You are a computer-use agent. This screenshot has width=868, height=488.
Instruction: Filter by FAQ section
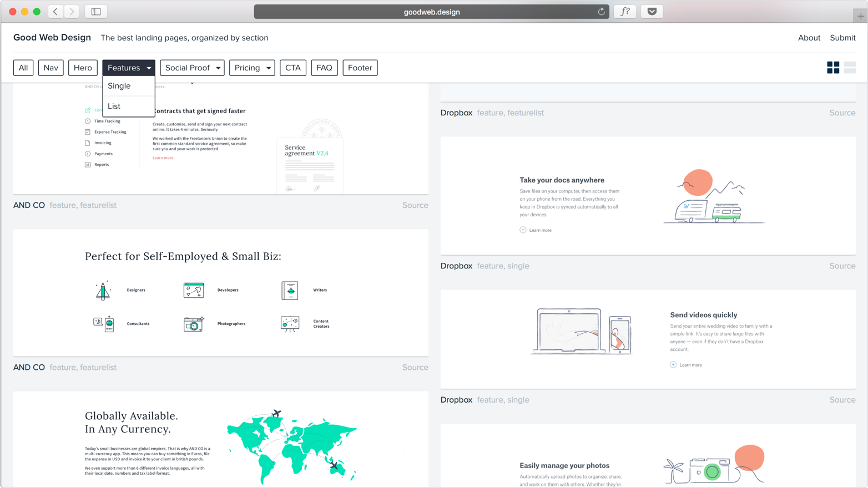[324, 68]
